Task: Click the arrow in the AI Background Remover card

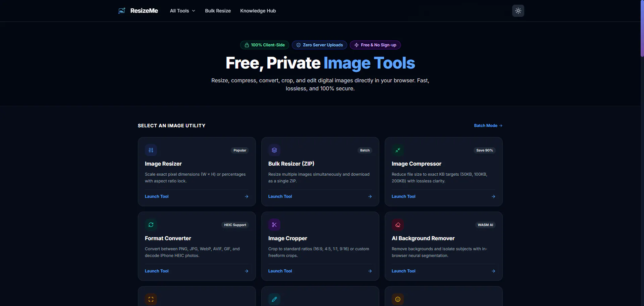Action: click(493, 271)
